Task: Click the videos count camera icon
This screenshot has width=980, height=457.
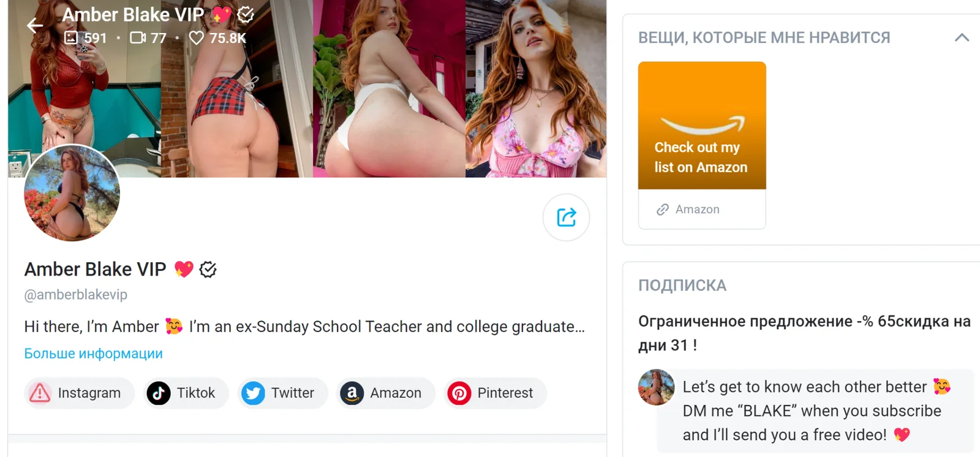Action: click(138, 38)
